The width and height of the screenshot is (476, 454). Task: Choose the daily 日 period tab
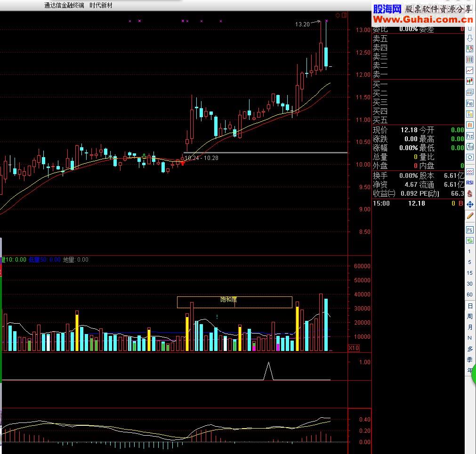click(x=469, y=306)
